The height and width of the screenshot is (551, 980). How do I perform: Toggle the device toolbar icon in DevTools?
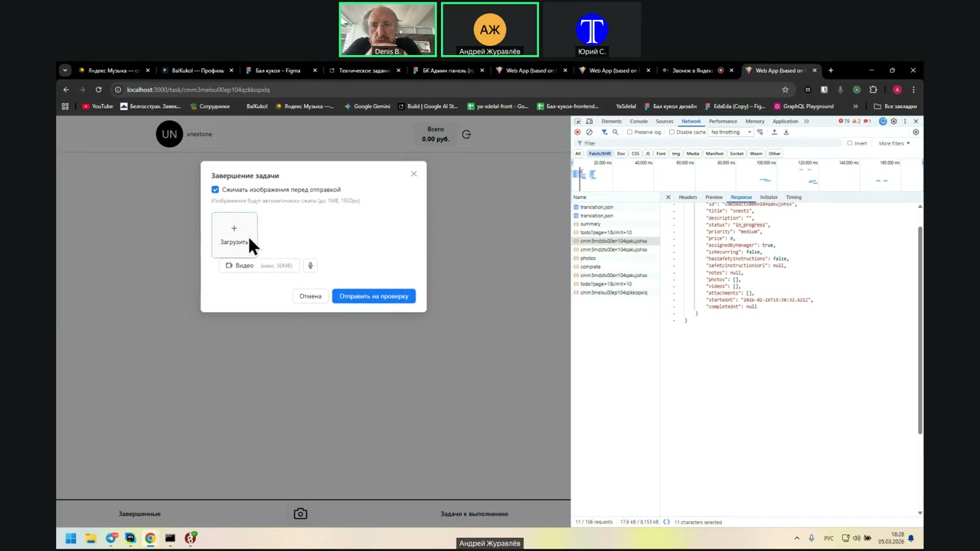coord(589,122)
